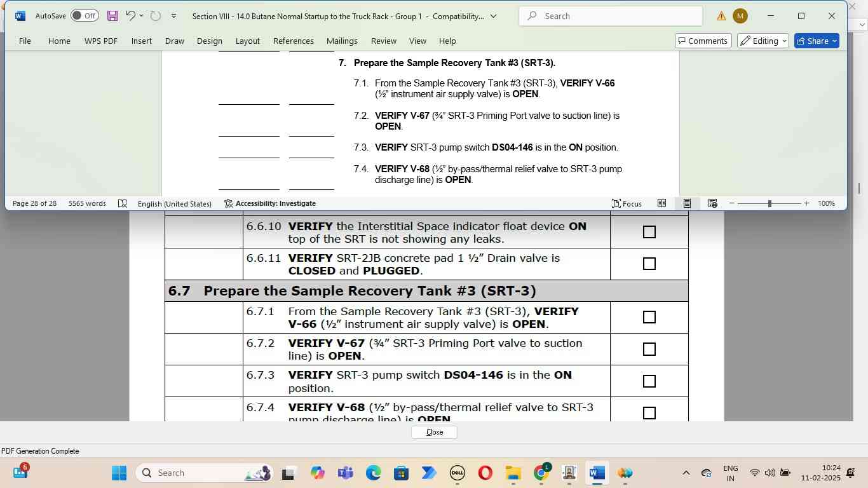
Task: Expand the document title dropdown chevron
Action: 494,16
